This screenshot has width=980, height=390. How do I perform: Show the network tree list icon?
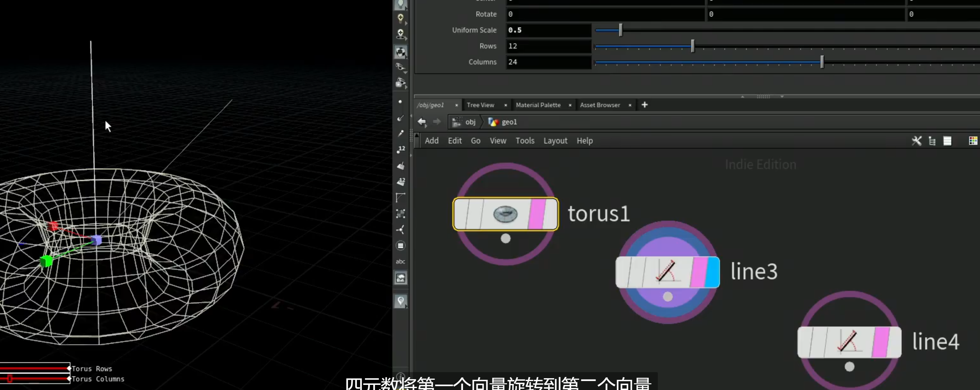pyautogui.click(x=932, y=141)
